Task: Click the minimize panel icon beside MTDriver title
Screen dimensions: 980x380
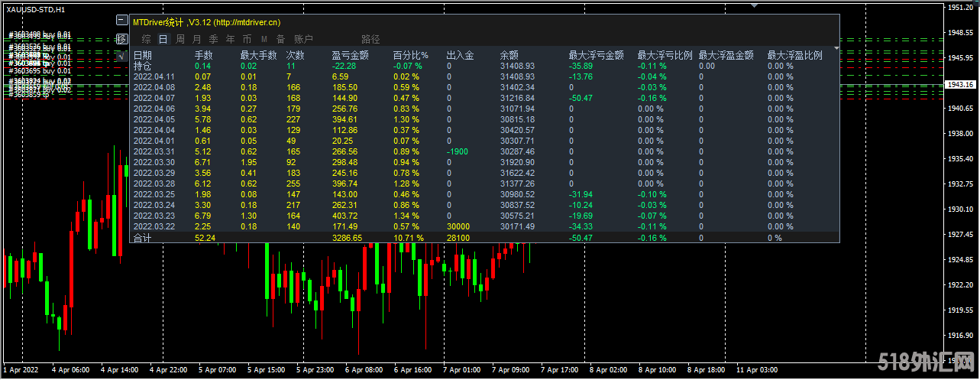Action: pos(122,21)
